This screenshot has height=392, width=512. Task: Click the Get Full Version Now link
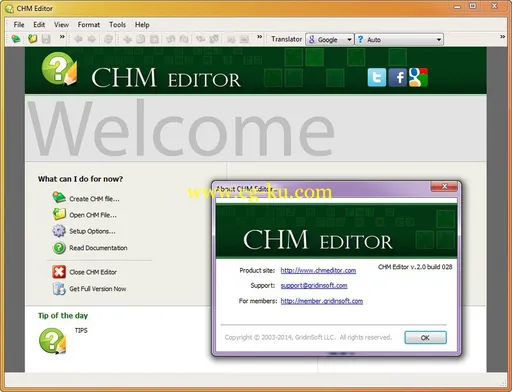click(x=98, y=289)
